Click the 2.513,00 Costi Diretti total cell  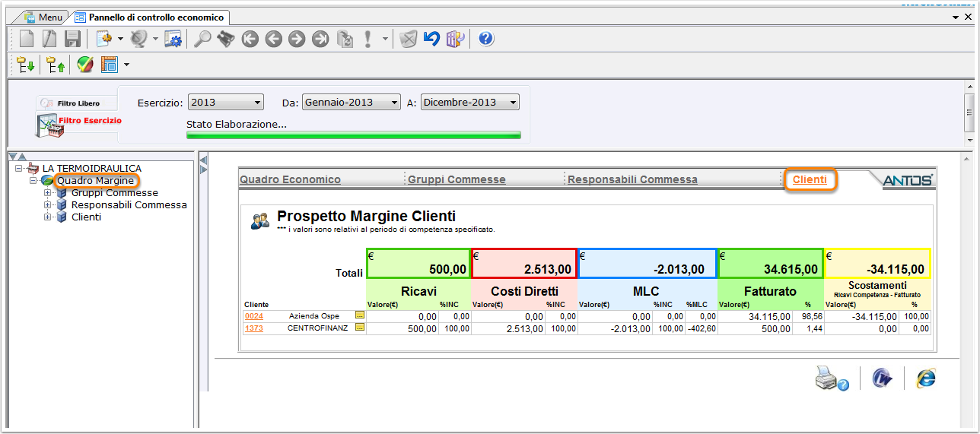click(x=524, y=263)
